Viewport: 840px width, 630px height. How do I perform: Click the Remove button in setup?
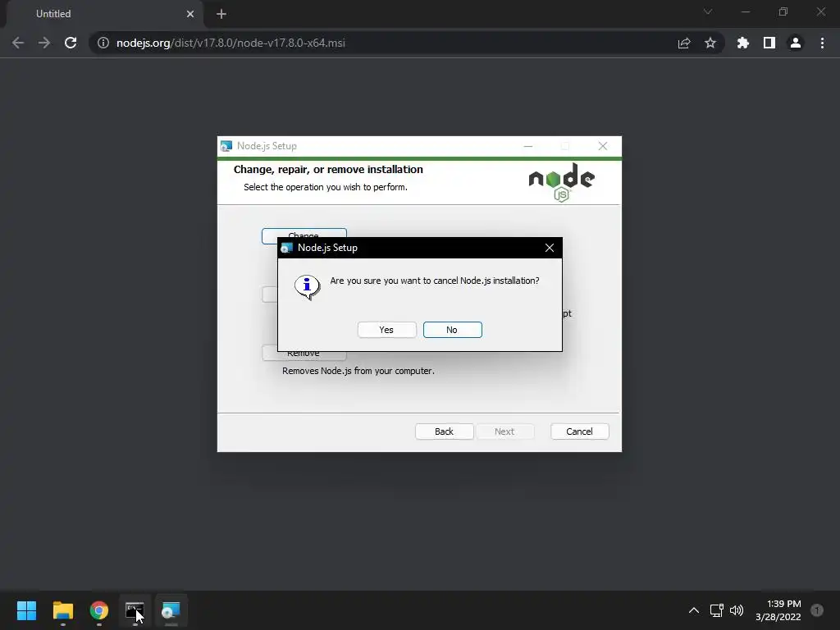(304, 354)
